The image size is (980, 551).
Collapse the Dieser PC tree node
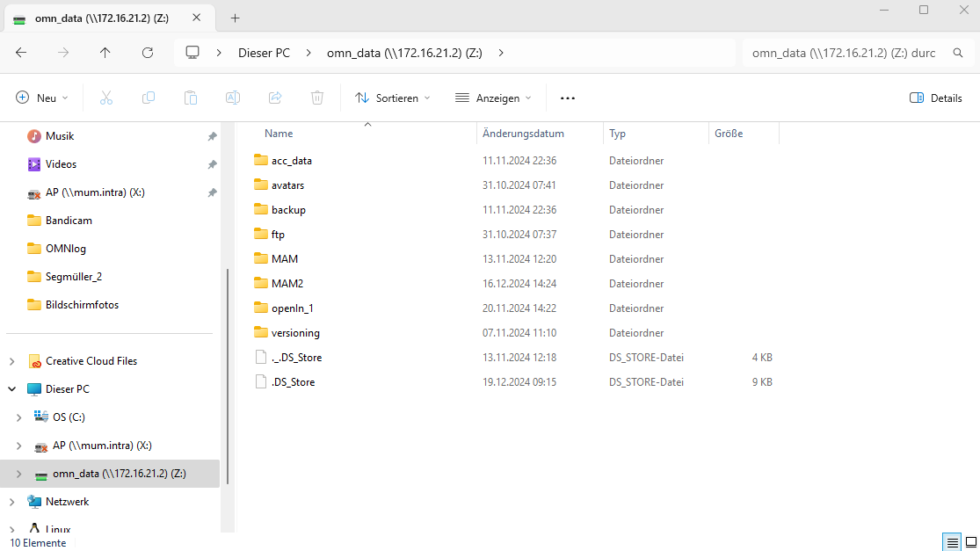(12, 389)
